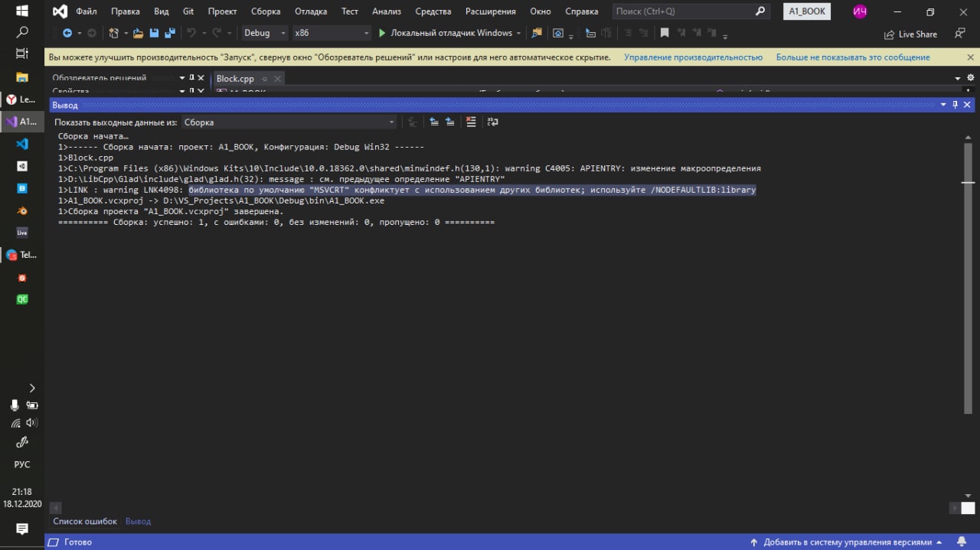Open File Explorer from taskbar
The width and height of the screenshot is (980, 550).
pyautogui.click(x=21, y=76)
